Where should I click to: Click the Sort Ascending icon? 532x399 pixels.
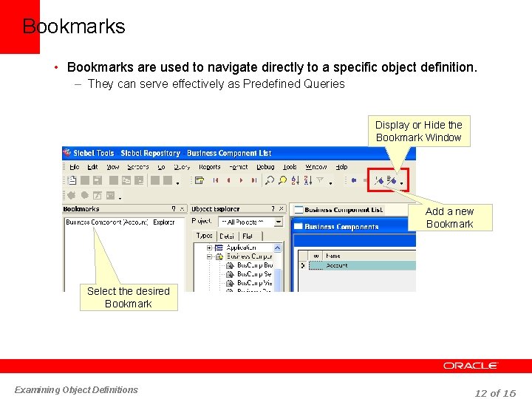[295, 180]
